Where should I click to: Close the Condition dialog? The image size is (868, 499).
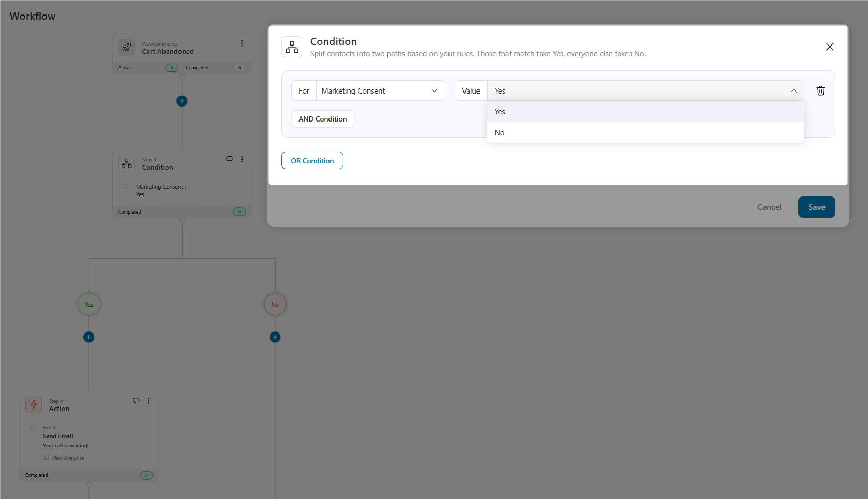tap(830, 47)
